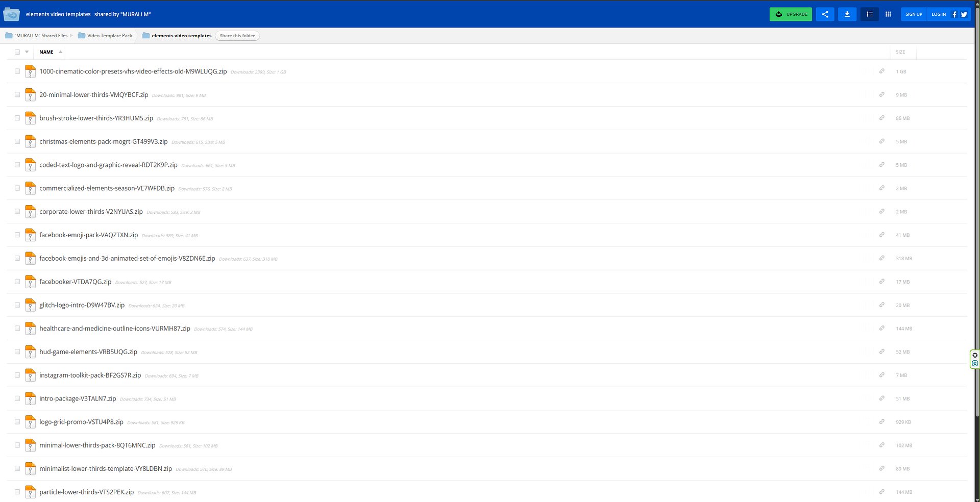Sort by the NAME column header
The width and height of the screenshot is (980, 502).
46,52
